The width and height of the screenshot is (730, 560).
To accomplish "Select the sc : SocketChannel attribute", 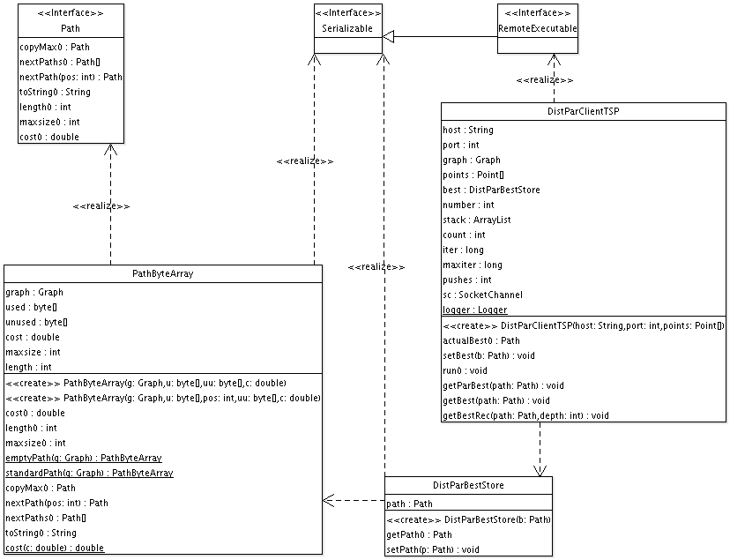I will click(483, 295).
